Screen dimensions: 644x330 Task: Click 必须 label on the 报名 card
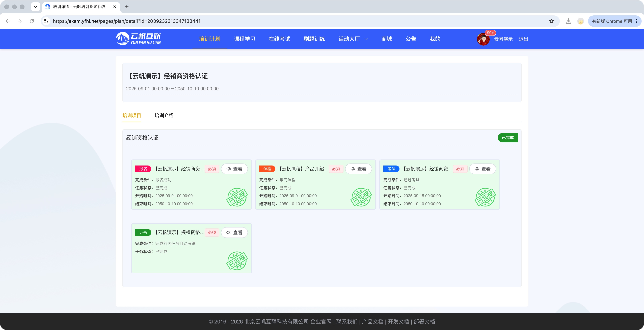coord(212,169)
